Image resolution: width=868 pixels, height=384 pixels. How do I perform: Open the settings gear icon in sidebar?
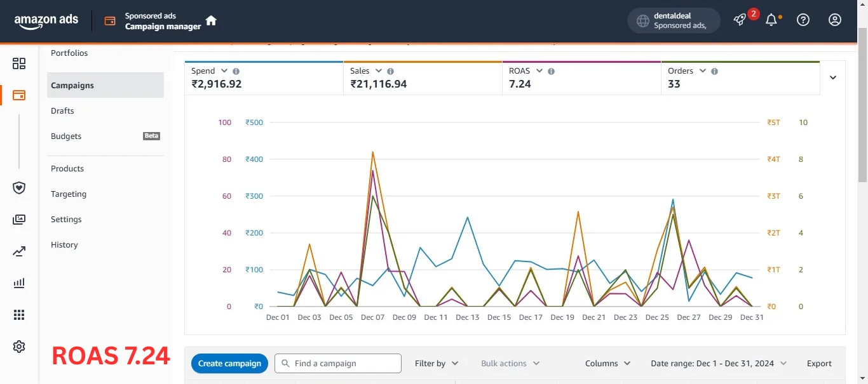coord(19,347)
